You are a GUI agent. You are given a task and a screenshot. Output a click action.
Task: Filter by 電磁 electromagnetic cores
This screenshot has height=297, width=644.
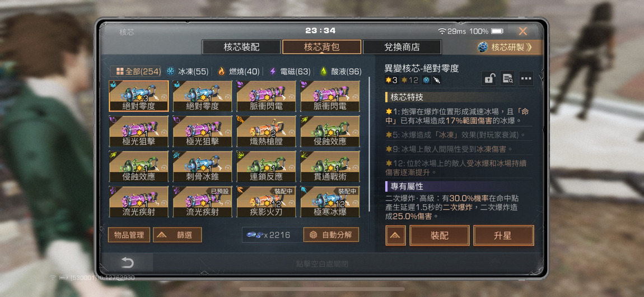[x=290, y=72]
